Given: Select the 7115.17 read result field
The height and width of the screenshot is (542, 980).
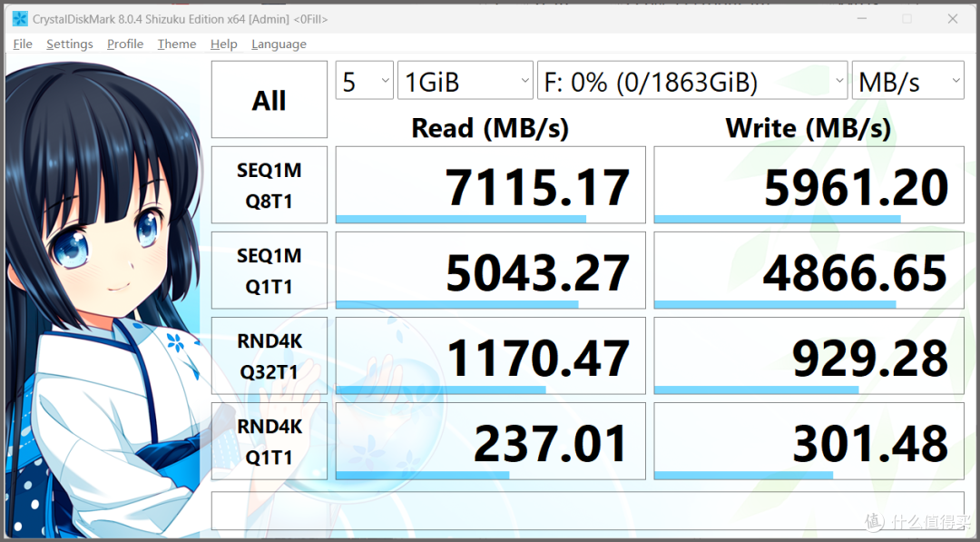Looking at the screenshot, I should pos(490,184).
